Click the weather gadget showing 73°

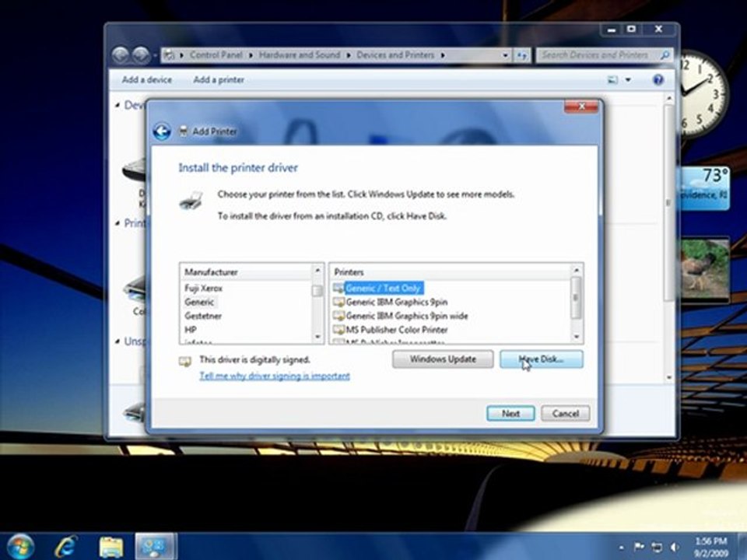[704, 188]
